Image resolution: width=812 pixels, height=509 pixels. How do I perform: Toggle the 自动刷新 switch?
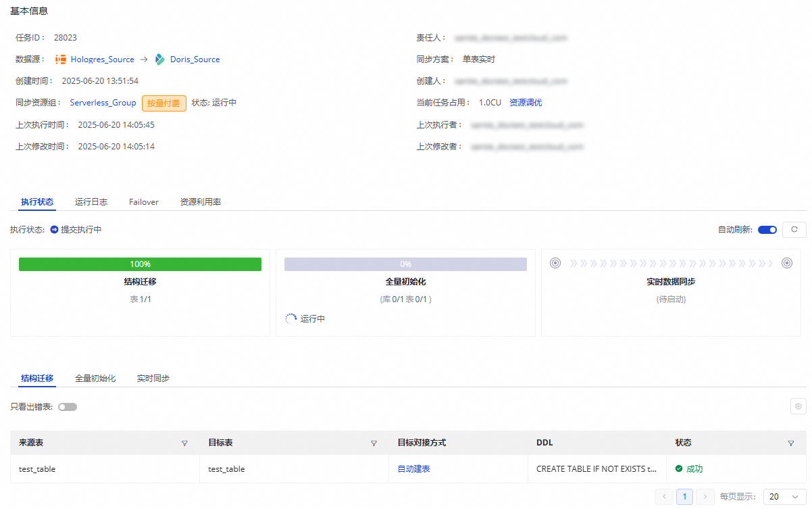(767, 230)
